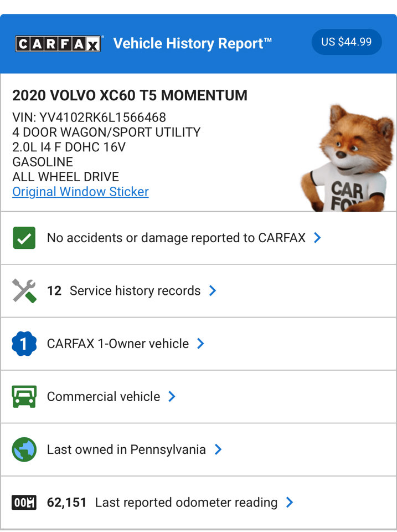This screenshot has height=532, width=397.
Task: Select the service history wrench icon
Action: click(x=23, y=290)
